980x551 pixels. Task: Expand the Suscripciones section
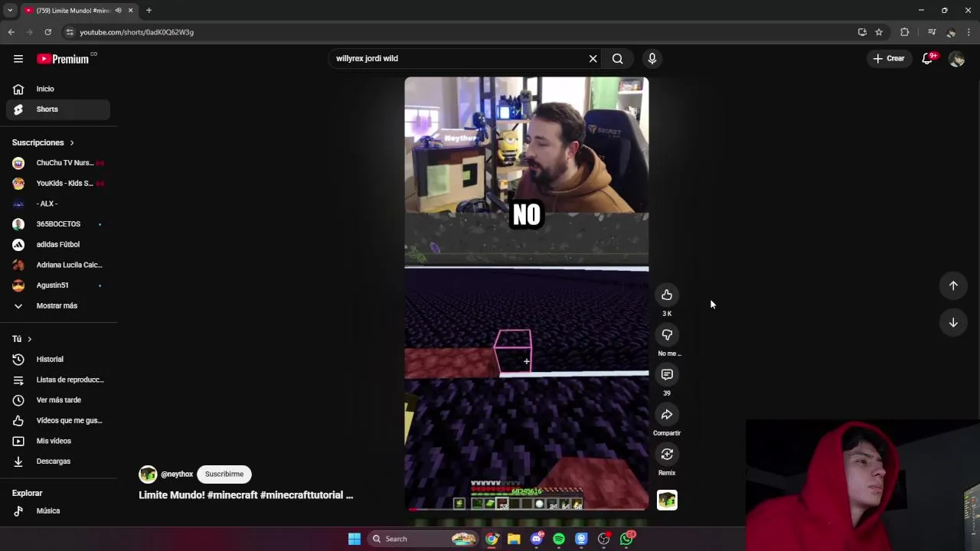(43, 142)
